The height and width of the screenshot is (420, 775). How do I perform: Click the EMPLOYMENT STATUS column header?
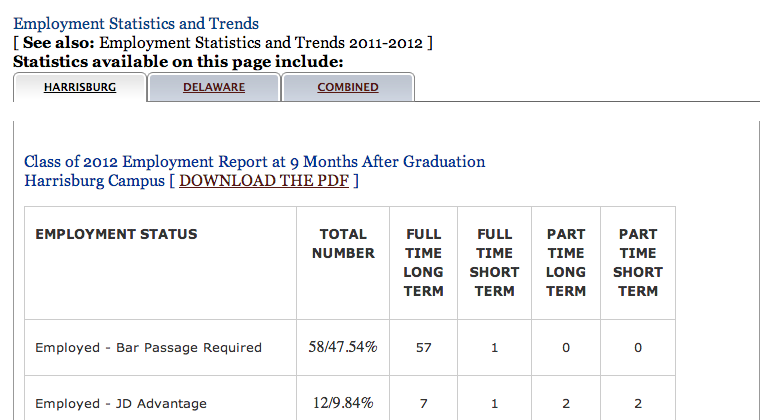tap(116, 234)
